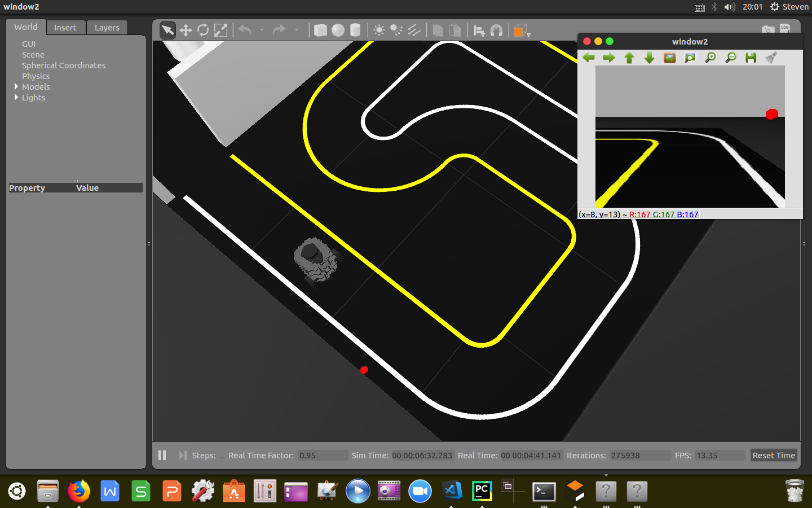Pan image down in window2 viewer
The image size is (812, 508).
650,58
